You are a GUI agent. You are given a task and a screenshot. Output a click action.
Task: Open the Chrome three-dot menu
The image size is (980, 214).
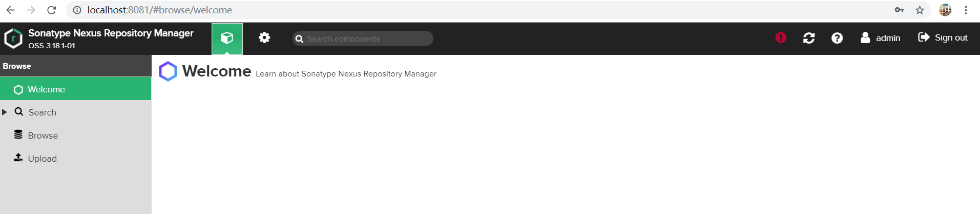[x=966, y=10]
